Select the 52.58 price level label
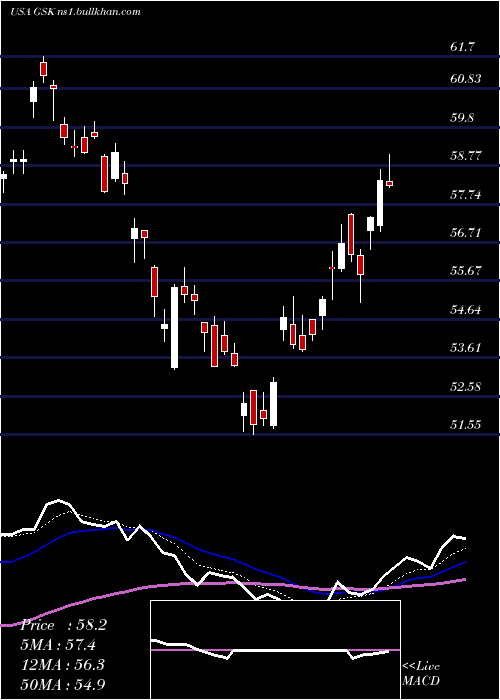This screenshot has height=700, width=500. pos(466,386)
